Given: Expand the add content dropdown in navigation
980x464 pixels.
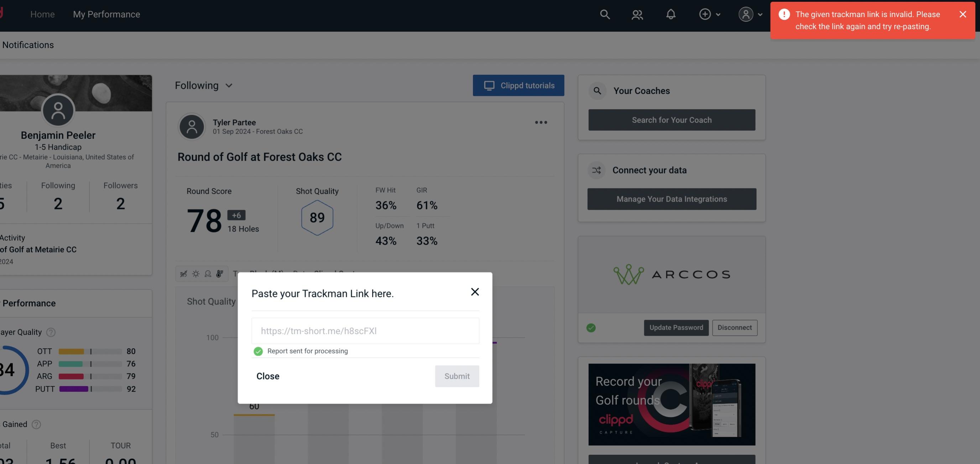Looking at the screenshot, I should pyautogui.click(x=709, y=13).
